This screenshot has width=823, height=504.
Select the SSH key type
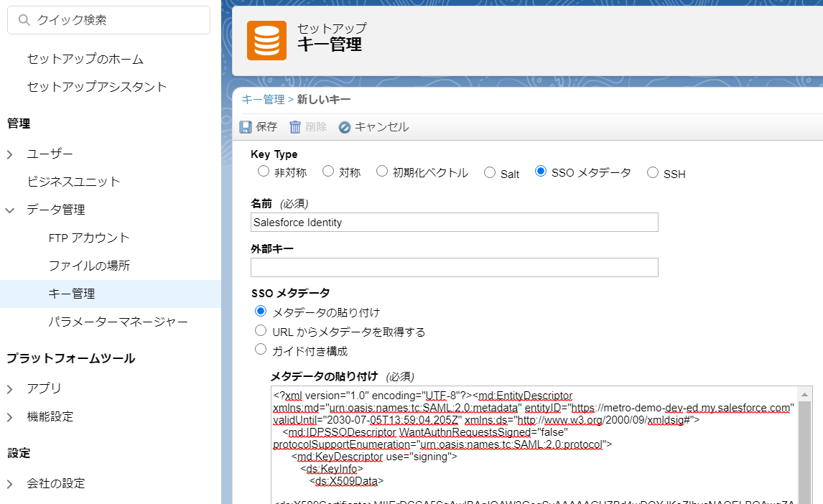click(653, 172)
